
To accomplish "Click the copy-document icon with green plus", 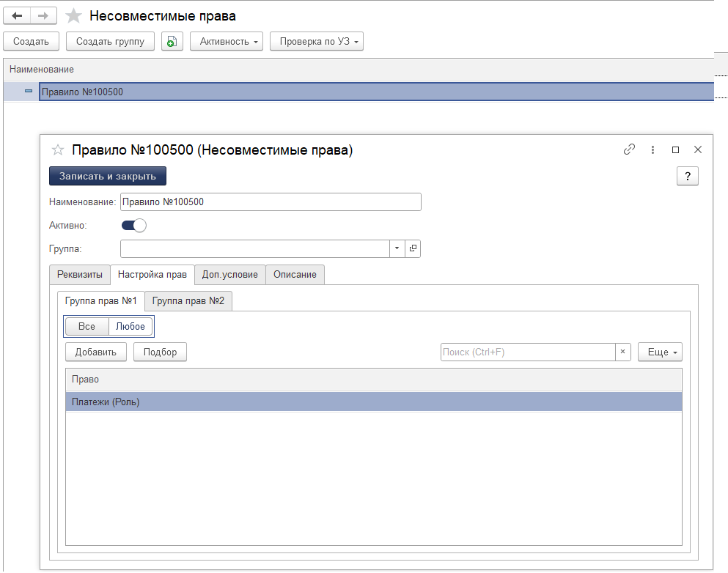I will (x=172, y=41).
